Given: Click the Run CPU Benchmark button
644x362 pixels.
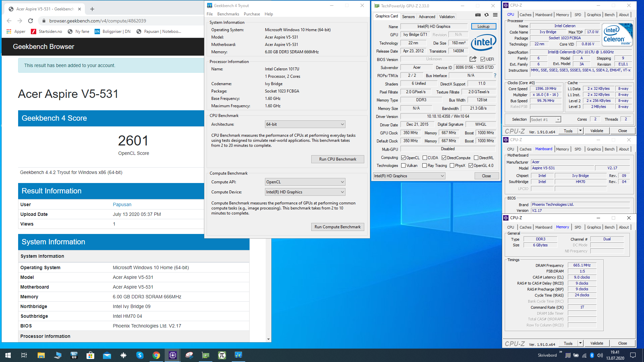Looking at the screenshot, I should [337, 159].
